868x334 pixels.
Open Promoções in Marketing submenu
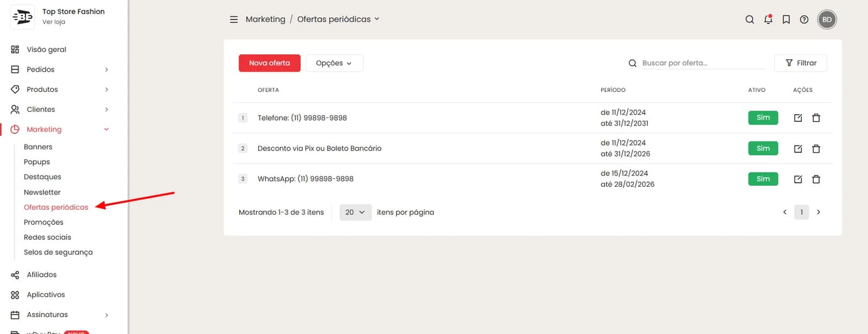tap(43, 222)
